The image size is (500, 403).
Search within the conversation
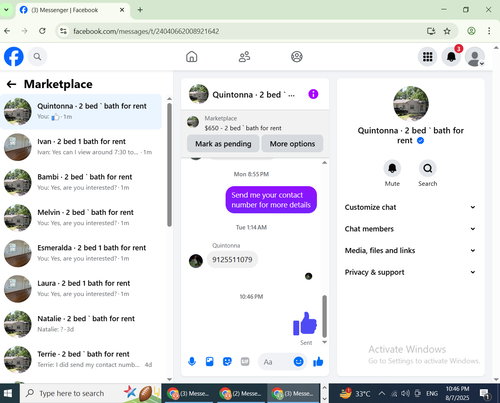click(x=428, y=168)
